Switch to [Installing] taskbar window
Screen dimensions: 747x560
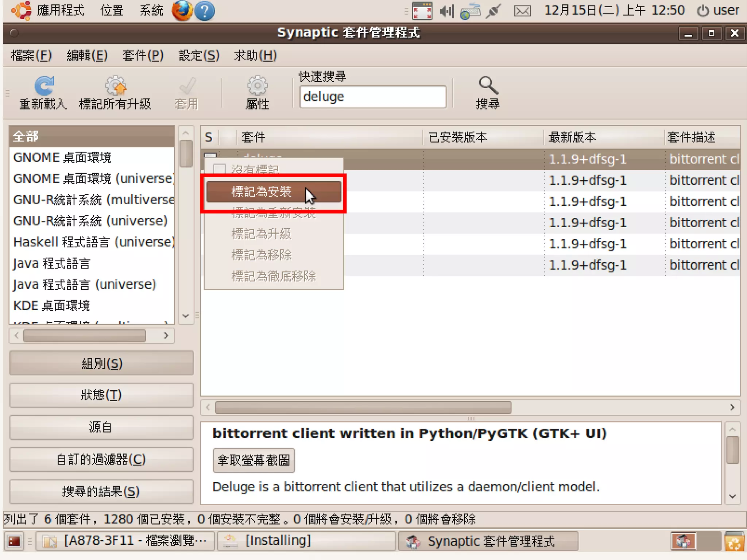[x=306, y=541]
